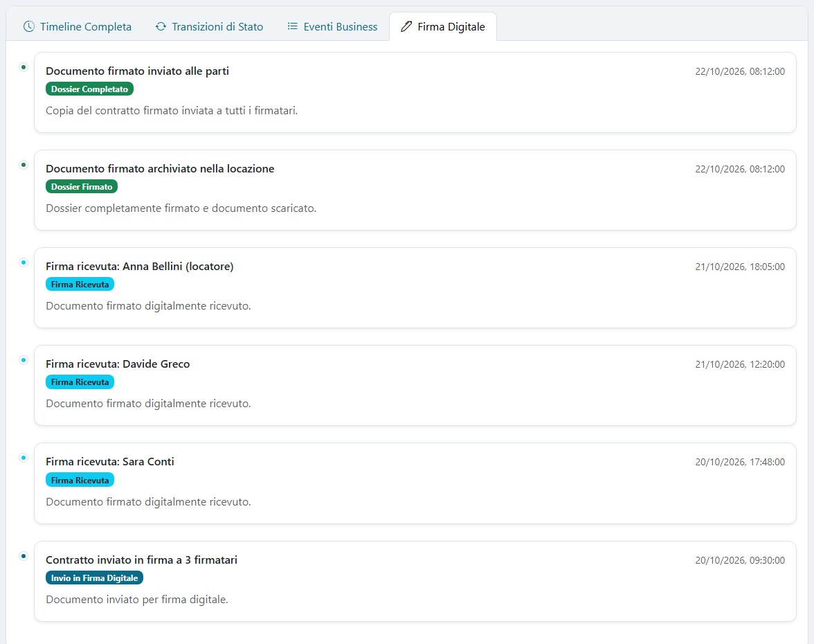Click 'Documento firmato digitalmente ricevuto.' under Davide Greco
Screen dimensions: 814x644
[148, 404]
